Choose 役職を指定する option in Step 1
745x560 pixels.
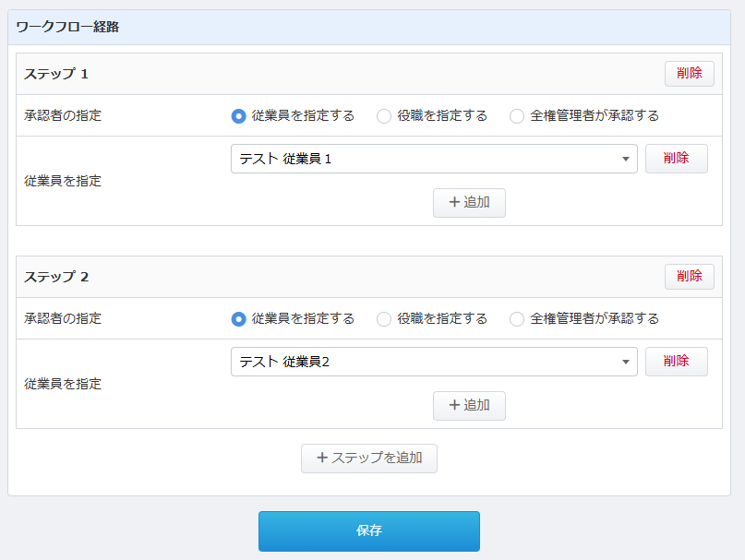click(x=384, y=116)
